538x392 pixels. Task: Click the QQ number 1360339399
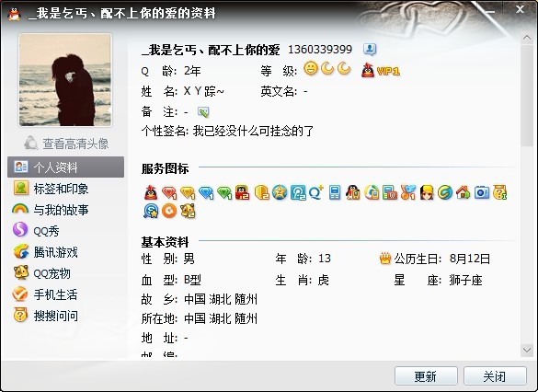point(320,50)
